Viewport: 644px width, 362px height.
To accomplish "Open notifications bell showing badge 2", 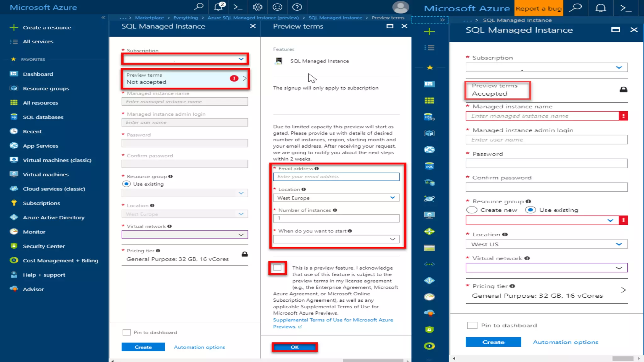I will [x=219, y=7].
